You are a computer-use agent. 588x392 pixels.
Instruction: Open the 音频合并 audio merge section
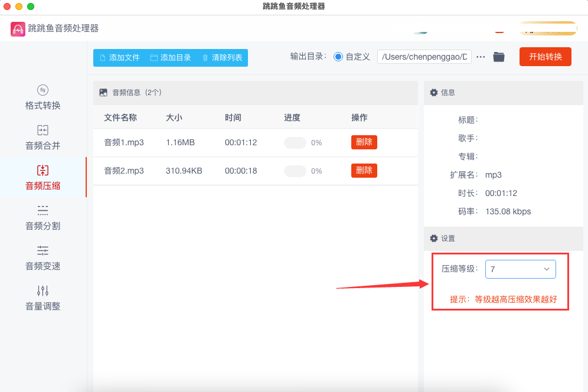click(43, 138)
